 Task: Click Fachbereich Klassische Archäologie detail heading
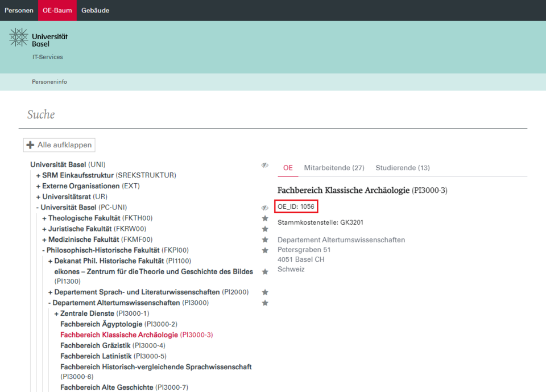point(362,190)
